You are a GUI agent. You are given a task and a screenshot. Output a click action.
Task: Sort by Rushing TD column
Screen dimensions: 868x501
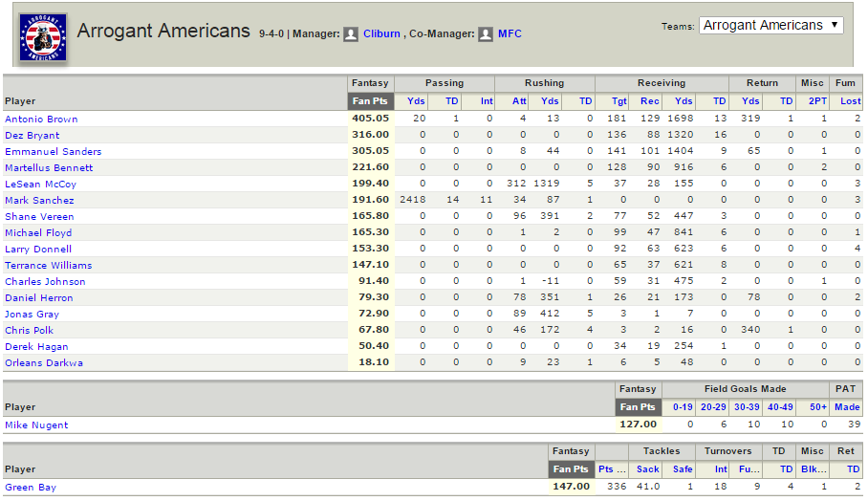[x=585, y=101]
